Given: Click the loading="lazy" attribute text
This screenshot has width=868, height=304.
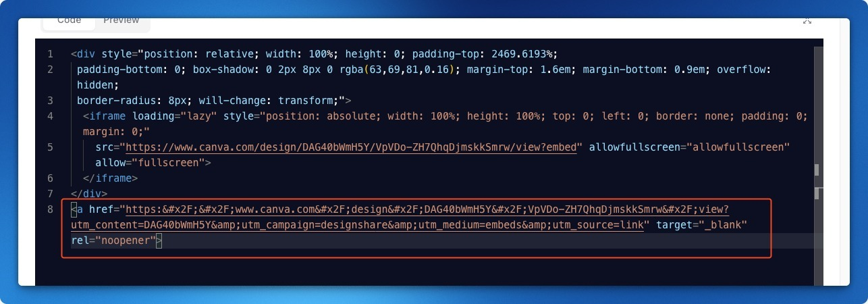Looking at the screenshot, I should point(175,116).
